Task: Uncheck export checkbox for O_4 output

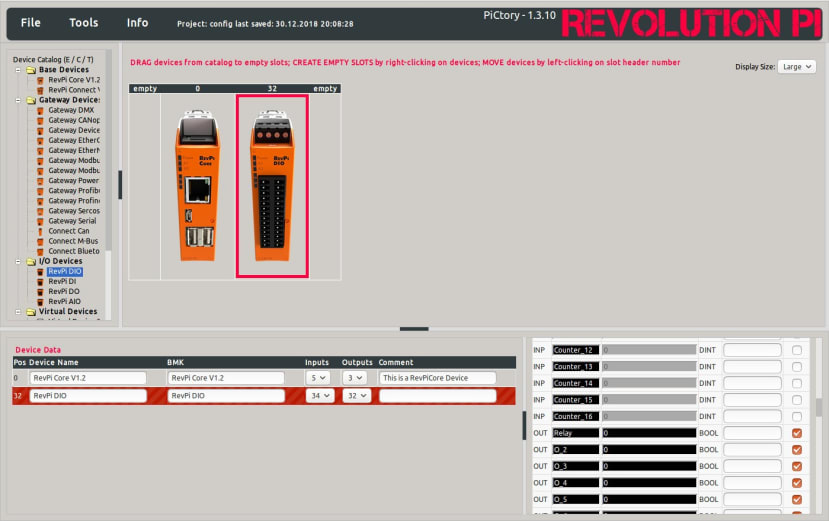Action: (797, 483)
